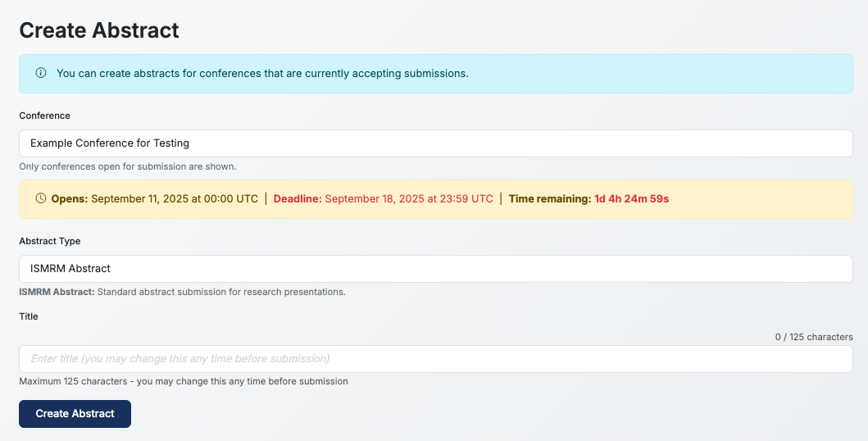
Task: Click the bold 'Opens:' label in yellow banner
Action: point(70,198)
